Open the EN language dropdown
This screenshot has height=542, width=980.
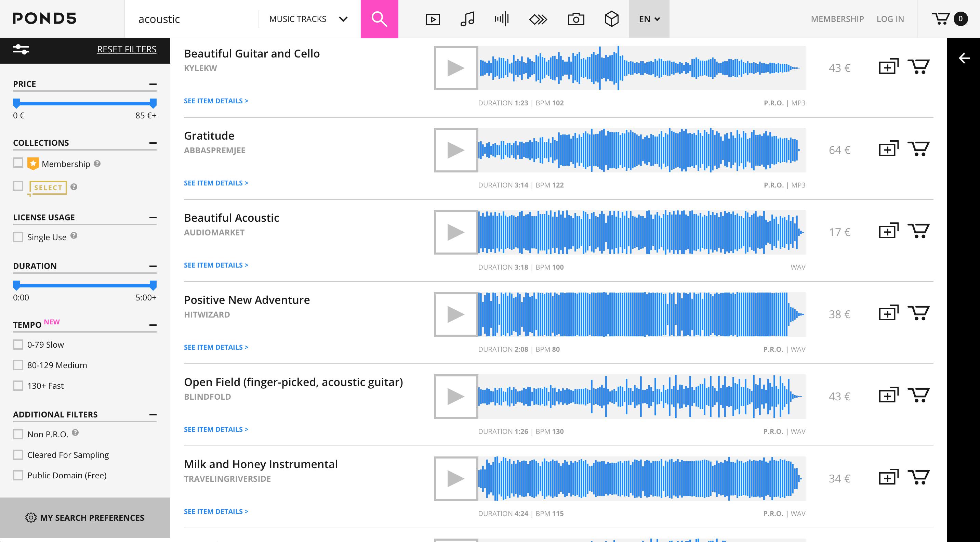649,19
